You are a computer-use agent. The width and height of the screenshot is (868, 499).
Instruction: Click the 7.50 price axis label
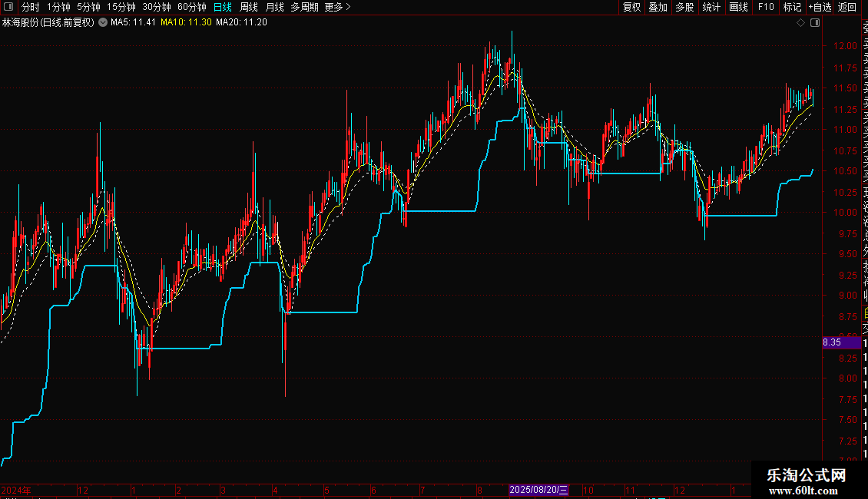coord(847,420)
